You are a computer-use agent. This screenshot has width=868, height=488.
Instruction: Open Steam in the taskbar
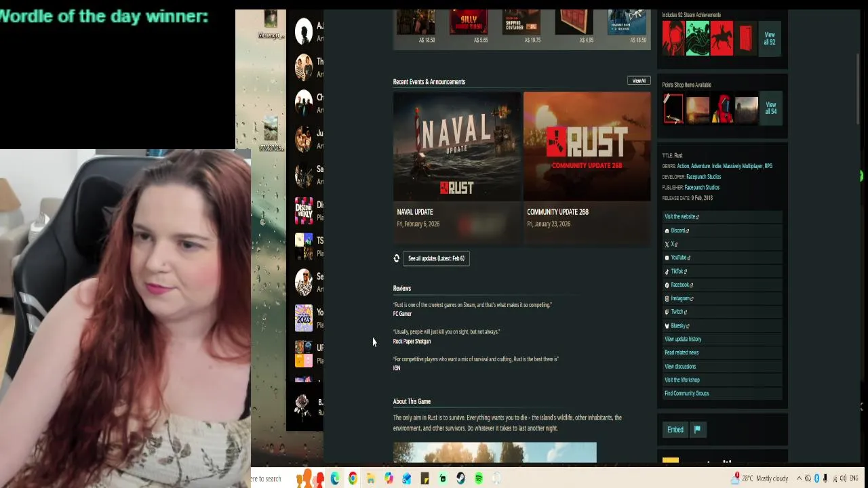[x=460, y=479]
